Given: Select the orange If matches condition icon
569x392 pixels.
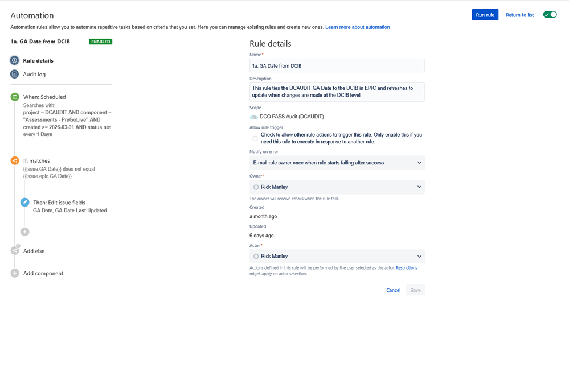Looking at the screenshot, I should click(x=14, y=160).
